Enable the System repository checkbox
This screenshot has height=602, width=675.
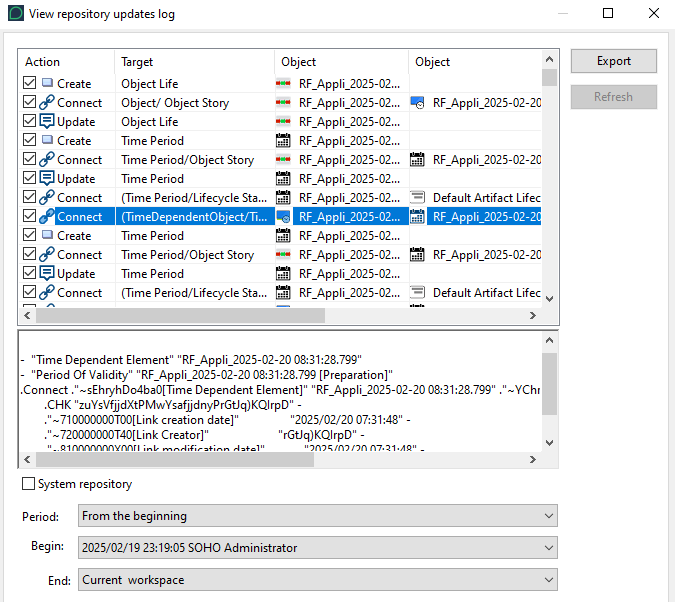point(29,485)
